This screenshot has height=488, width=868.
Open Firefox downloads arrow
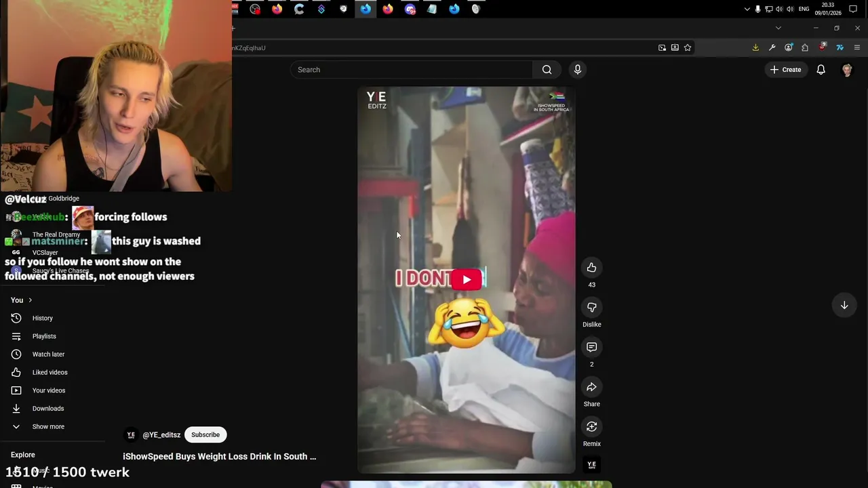click(755, 47)
